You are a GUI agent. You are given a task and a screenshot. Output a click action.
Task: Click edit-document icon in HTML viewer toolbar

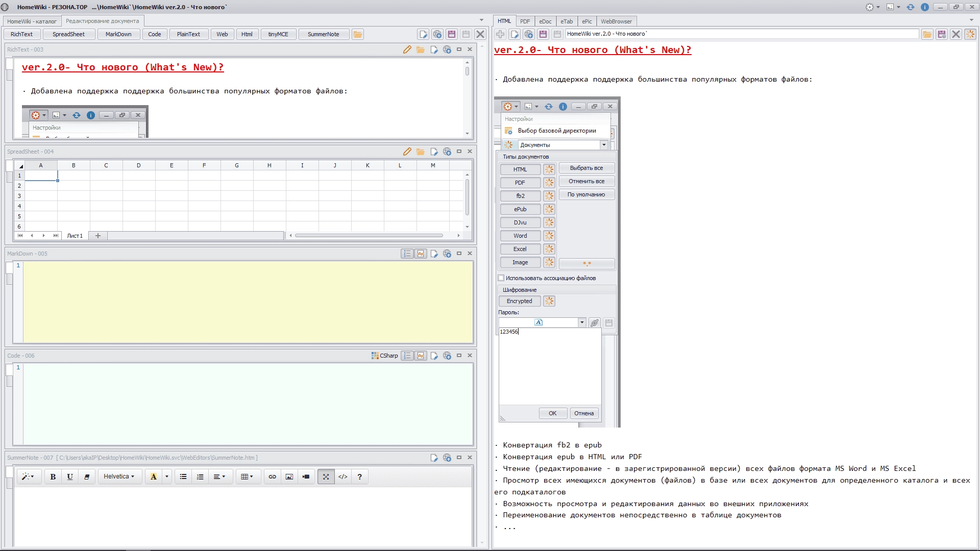click(514, 34)
